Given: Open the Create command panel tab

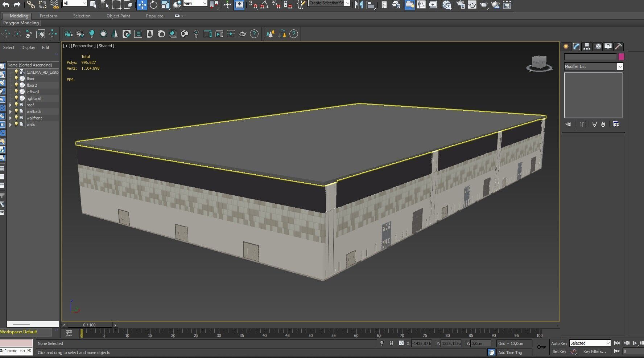Looking at the screenshot, I should (x=566, y=46).
